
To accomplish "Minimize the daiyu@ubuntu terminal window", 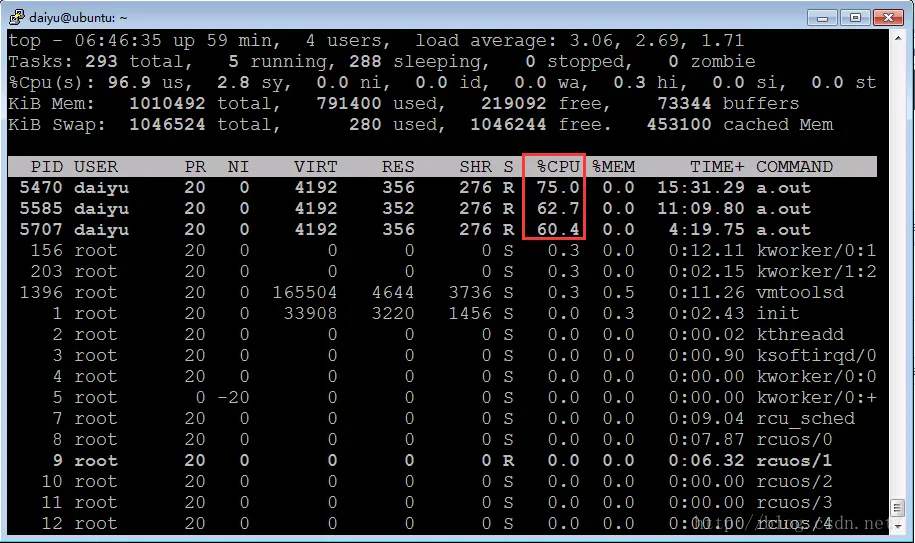I will (822, 17).
